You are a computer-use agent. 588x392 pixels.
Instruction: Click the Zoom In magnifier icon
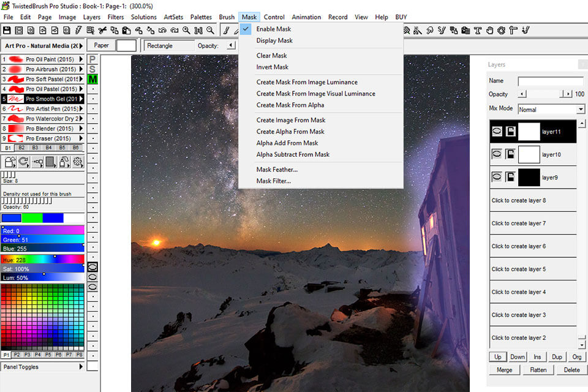coord(186,31)
